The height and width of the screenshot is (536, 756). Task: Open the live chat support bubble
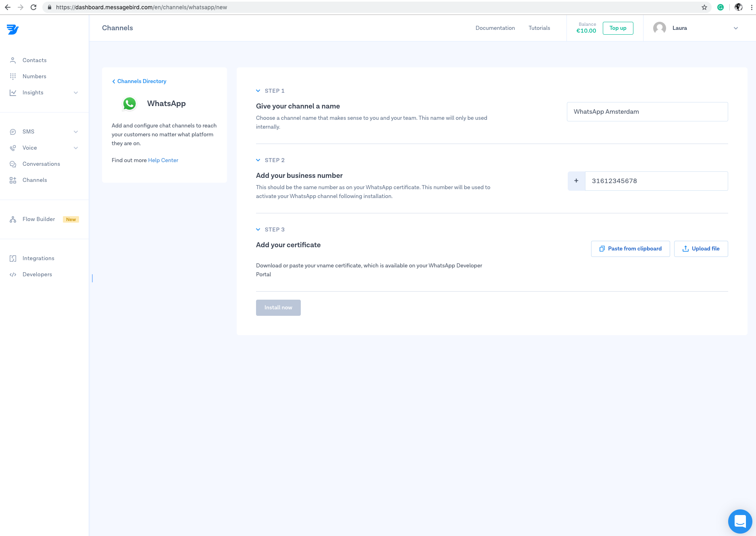740,521
